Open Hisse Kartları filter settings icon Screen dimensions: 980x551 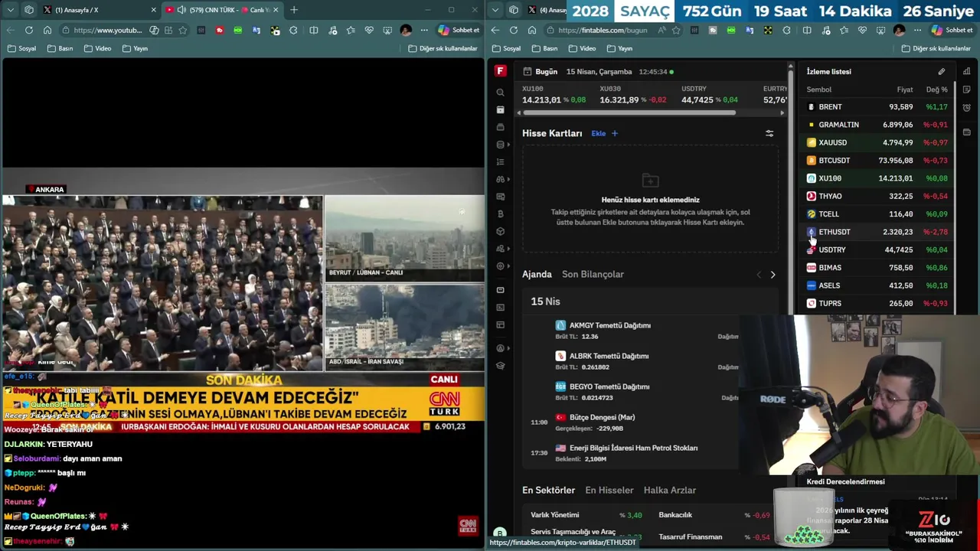point(769,133)
